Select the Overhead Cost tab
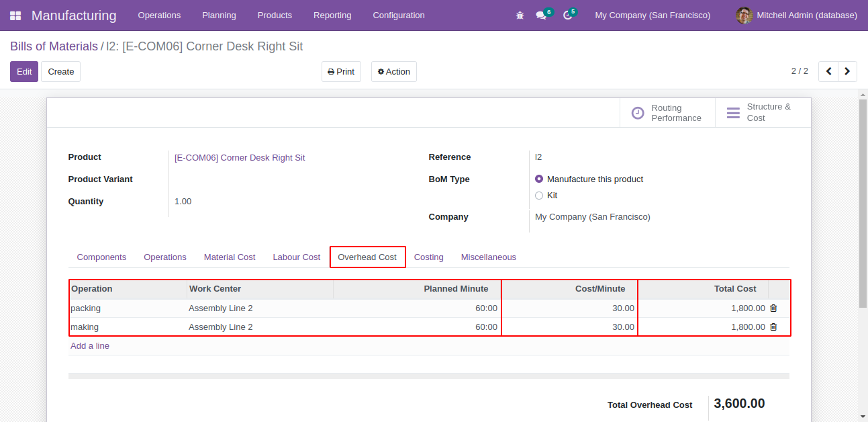 click(x=367, y=257)
